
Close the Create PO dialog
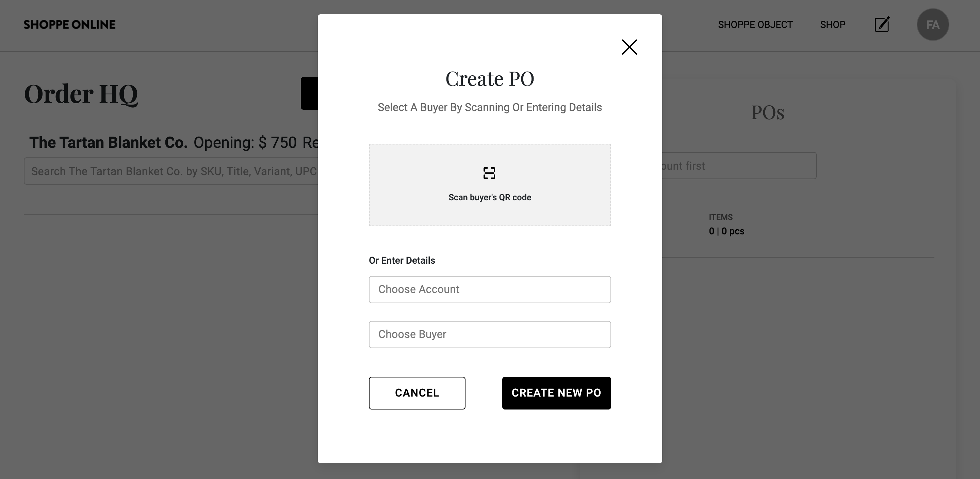pyautogui.click(x=629, y=47)
